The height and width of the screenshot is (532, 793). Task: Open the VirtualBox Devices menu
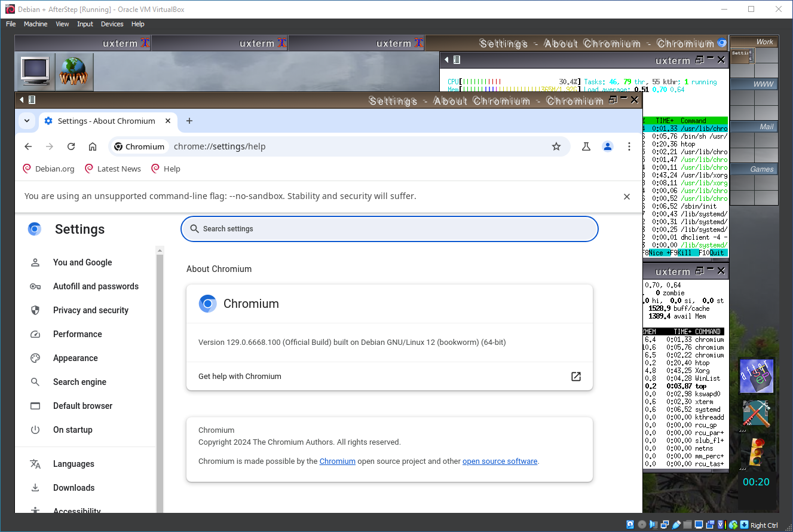point(112,24)
